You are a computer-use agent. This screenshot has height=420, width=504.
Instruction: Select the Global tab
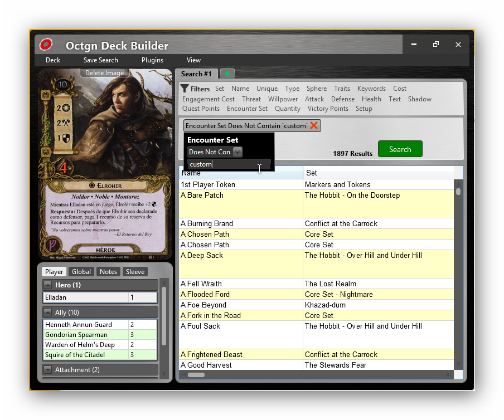click(x=81, y=272)
